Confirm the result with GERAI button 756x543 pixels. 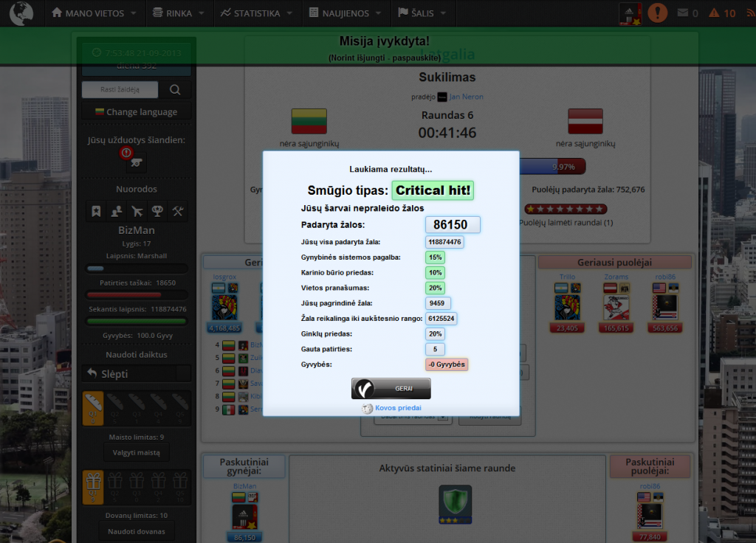(x=391, y=388)
